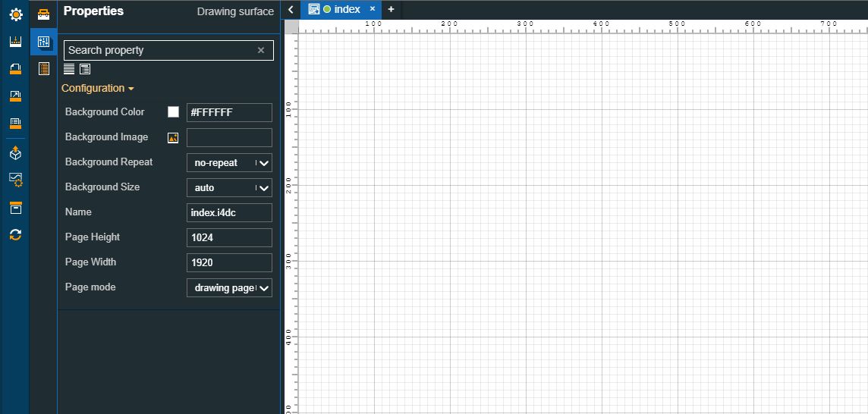868x414 pixels.
Task: Open the toolbox panel icon
Action: point(44,15)
